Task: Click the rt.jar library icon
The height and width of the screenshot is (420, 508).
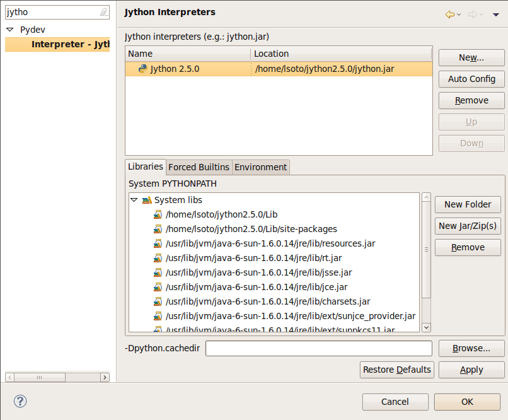Action: [x=157, y=258]
